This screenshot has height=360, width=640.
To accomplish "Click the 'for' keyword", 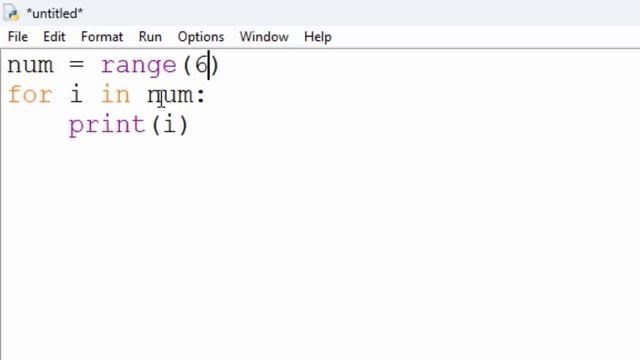I will pyautogui.click(x=30, y=95).
